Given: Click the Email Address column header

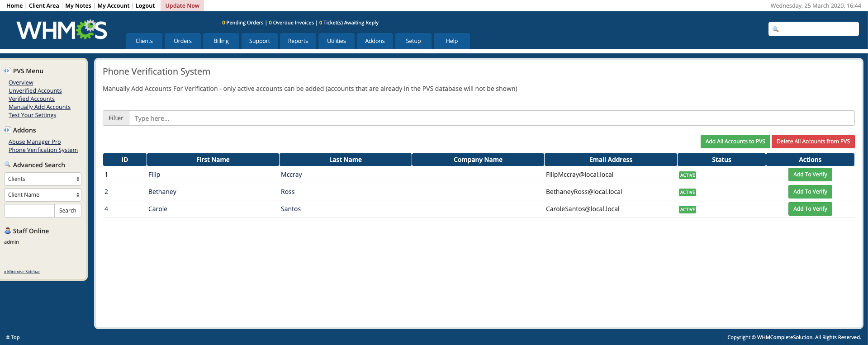Looking at the screenshot, I should 611,160.
